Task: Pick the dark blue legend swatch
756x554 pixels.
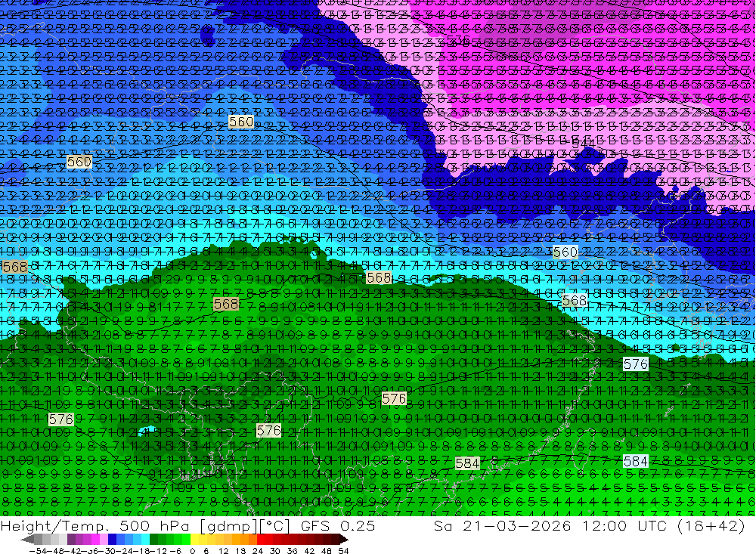Action: click(112, 540)
